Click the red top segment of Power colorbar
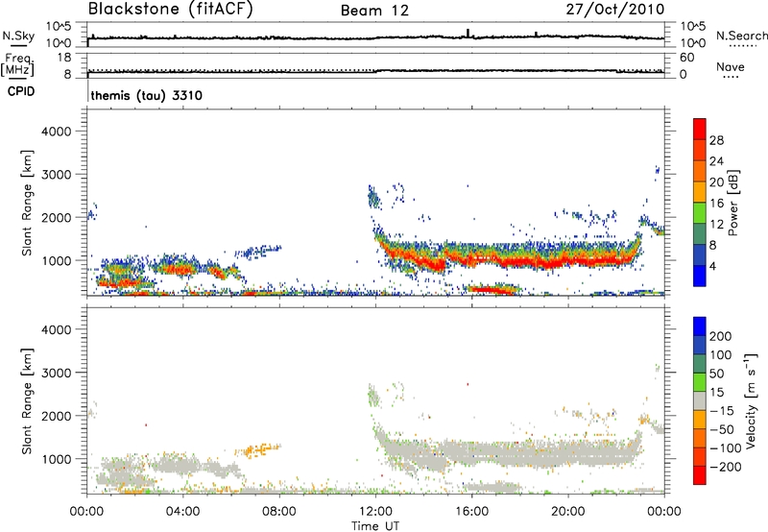Image resolution: width=768 pixels, height=532 pixels. 700,129
